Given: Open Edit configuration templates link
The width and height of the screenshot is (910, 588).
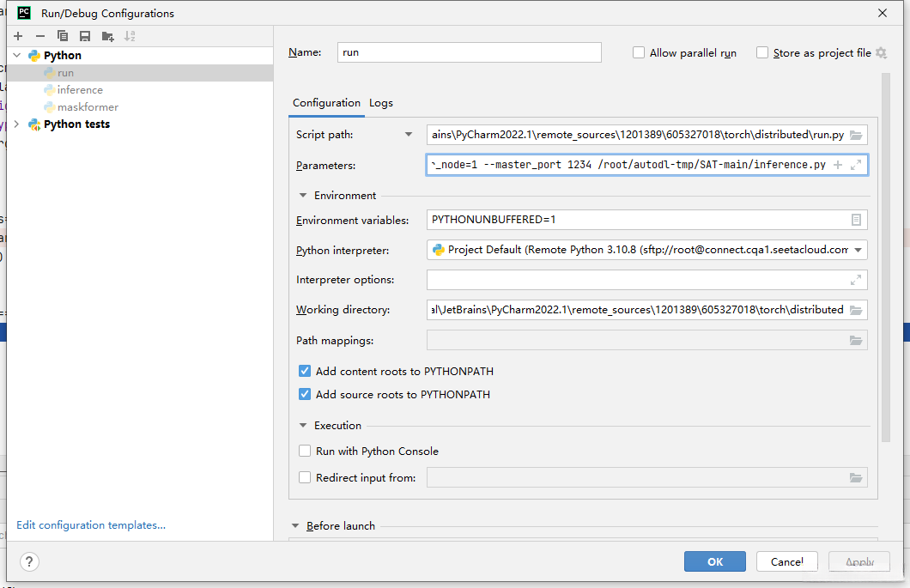Looking at the screenshot, I should click(91, 525).
